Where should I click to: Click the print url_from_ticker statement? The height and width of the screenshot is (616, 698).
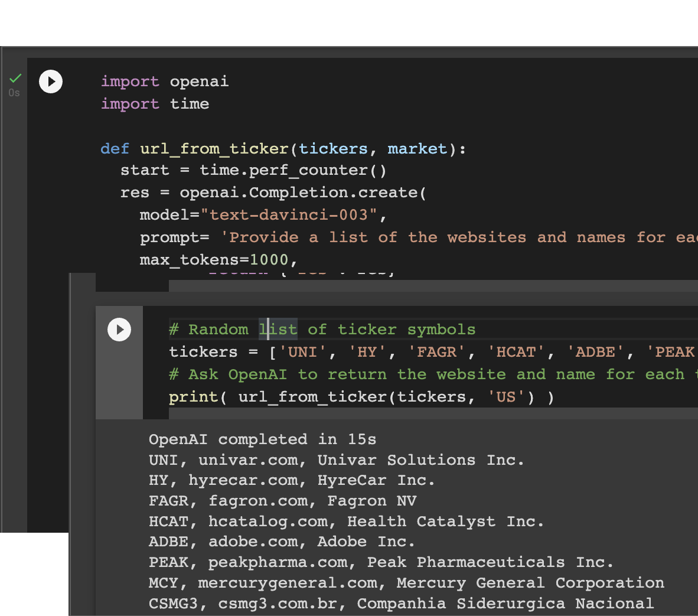pyautogui.click(x=361, y=397)
